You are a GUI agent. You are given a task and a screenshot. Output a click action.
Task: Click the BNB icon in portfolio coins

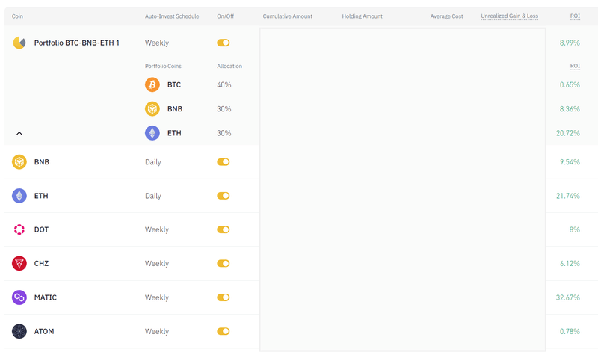coord(152,109)
